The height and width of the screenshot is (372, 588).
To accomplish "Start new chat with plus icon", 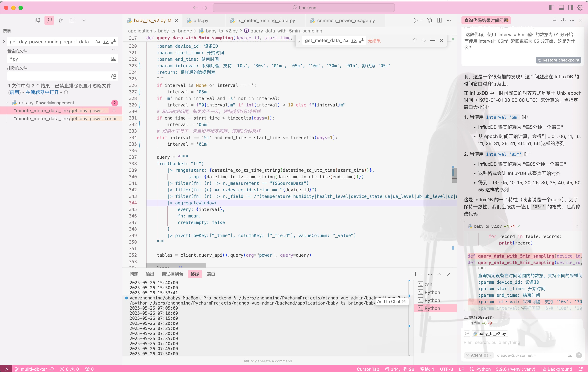I will point(555,20).
